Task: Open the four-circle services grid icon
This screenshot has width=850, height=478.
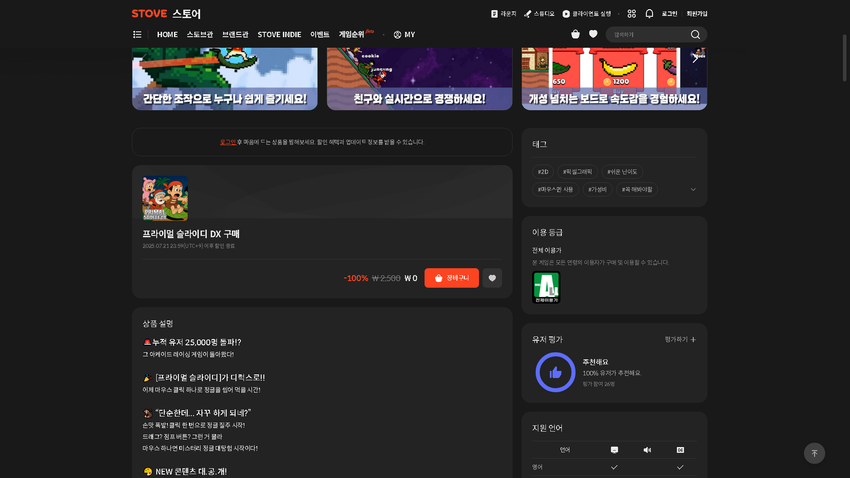Action: click(632, 14)
